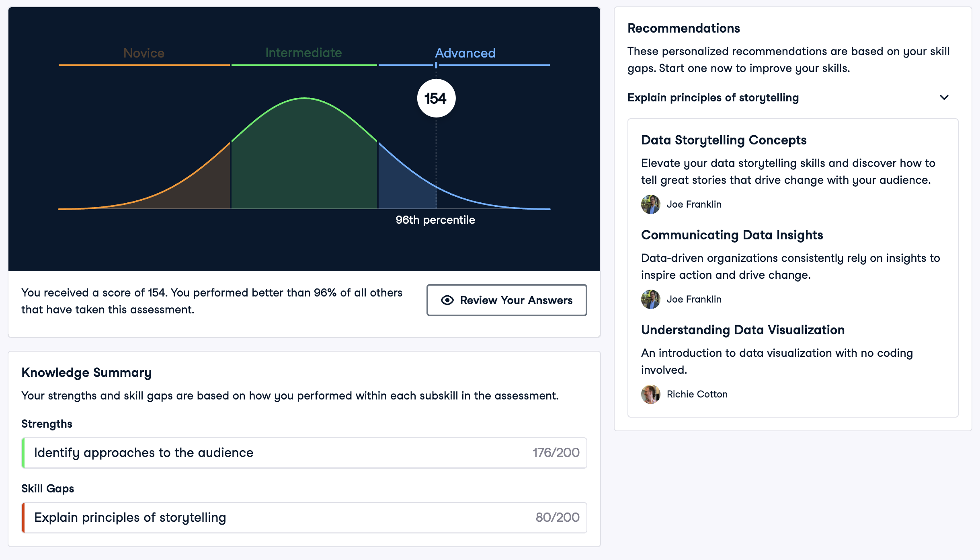980x560 pixels.
Task: Click Joe Franklin avatar under Communicating Data Insights
Action: pyautogui.click(x=650, y=299)
